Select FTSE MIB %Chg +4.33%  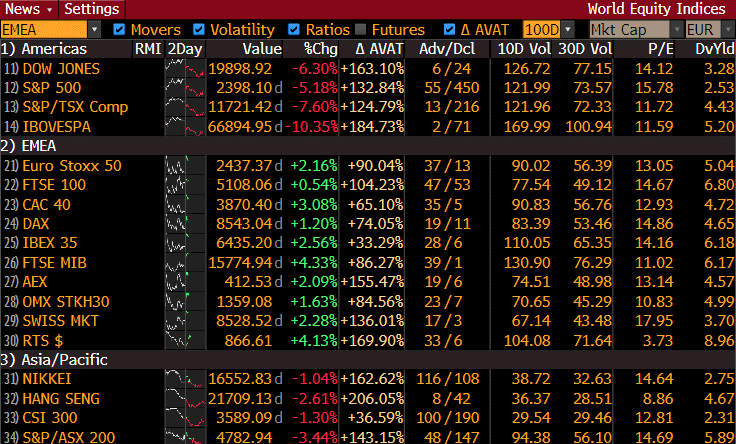[x=314, y=263]
